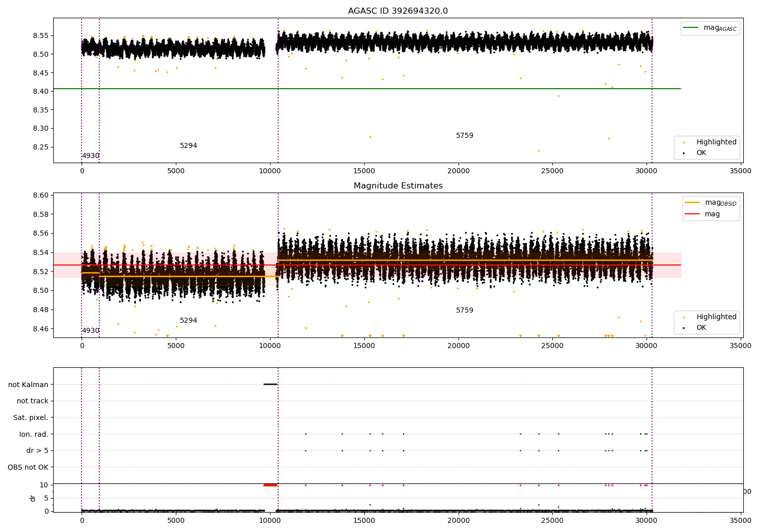Screen dimensions: 760x532
Task: Click the '8.52' y-tick in middle plot
Action: [41, 272]
